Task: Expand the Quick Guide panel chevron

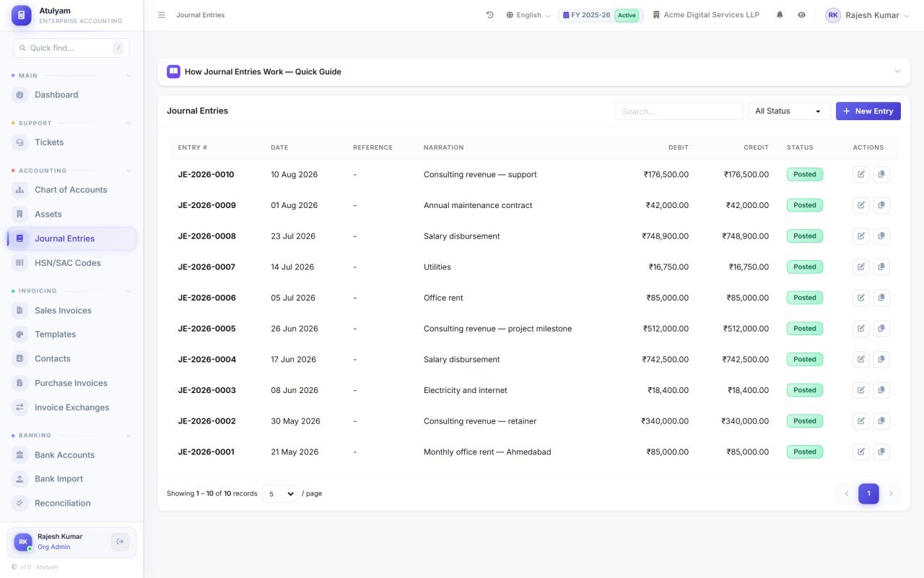Action: point(897,72)
